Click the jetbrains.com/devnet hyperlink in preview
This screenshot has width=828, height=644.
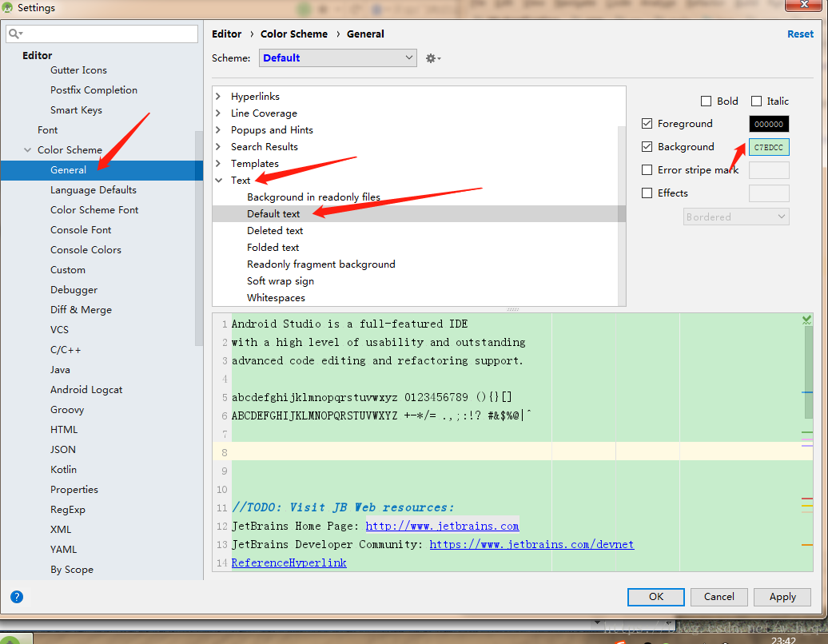coord(531,545)
